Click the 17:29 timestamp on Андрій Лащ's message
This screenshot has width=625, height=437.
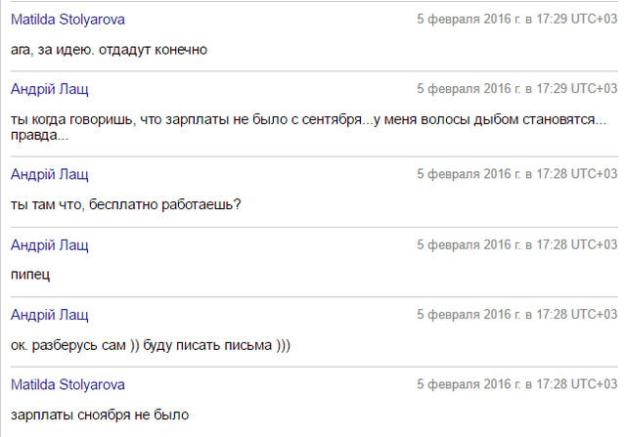pos(517,89)
